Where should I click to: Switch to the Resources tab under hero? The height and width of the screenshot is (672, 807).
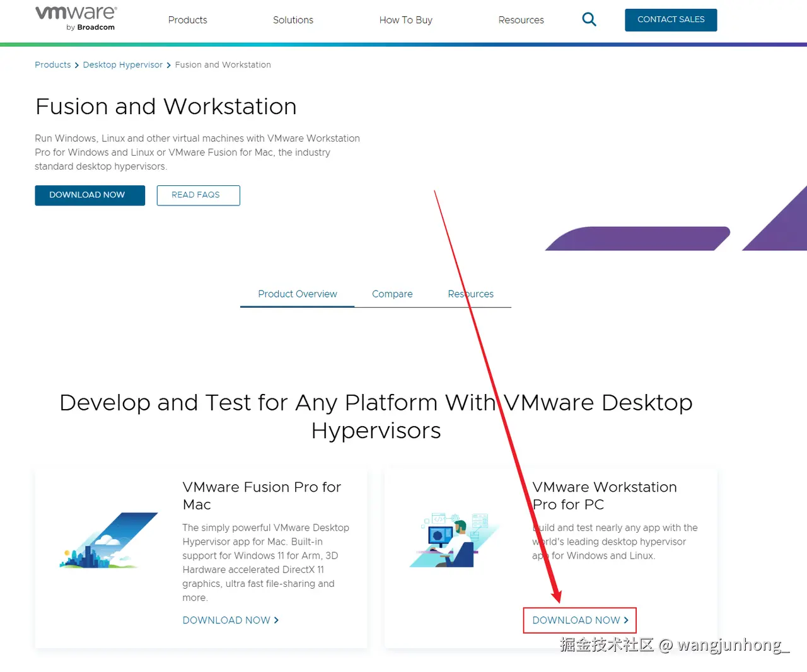click(470, 294)
